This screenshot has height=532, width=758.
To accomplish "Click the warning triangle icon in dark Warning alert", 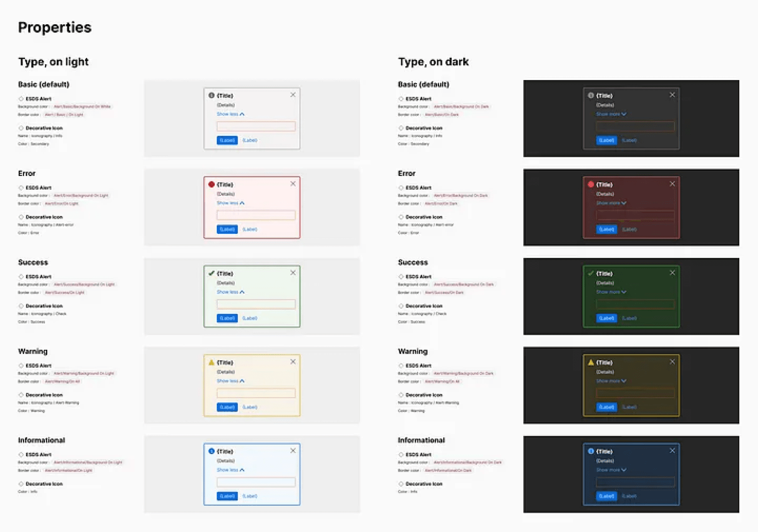I will (x=591, y=362).
